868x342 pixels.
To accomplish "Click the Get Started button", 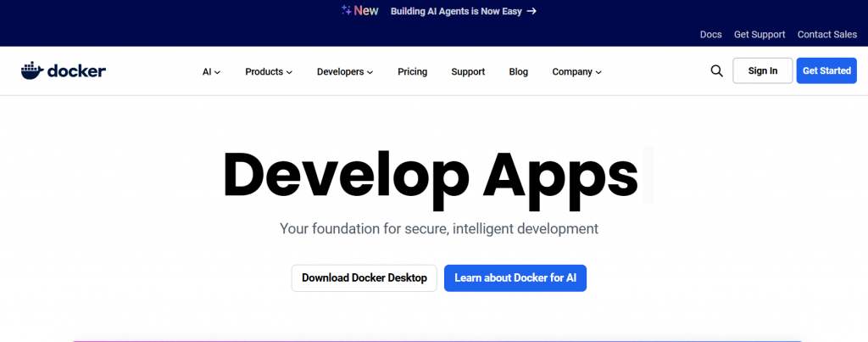I will pyautogui.click(x=826, y=71).
